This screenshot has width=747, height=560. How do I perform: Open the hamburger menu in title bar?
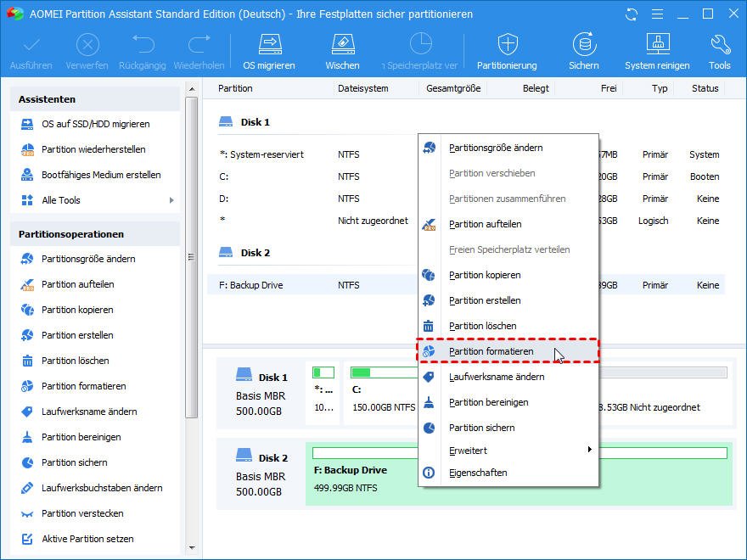pos(657,14)
